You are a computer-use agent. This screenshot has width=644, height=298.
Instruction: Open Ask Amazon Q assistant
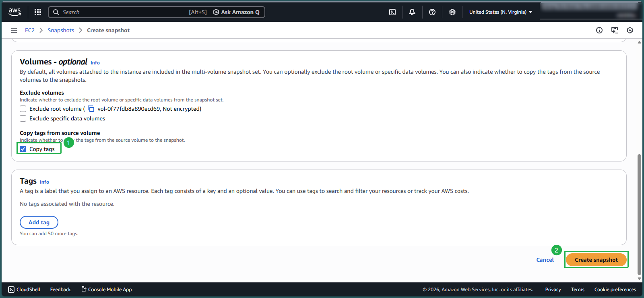click(236, 12)
